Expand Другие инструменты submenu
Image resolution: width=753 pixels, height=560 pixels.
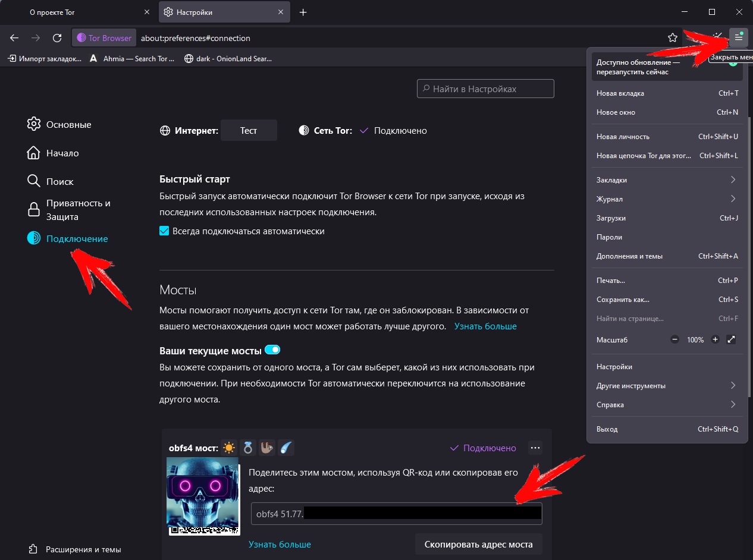coord(667,385)
